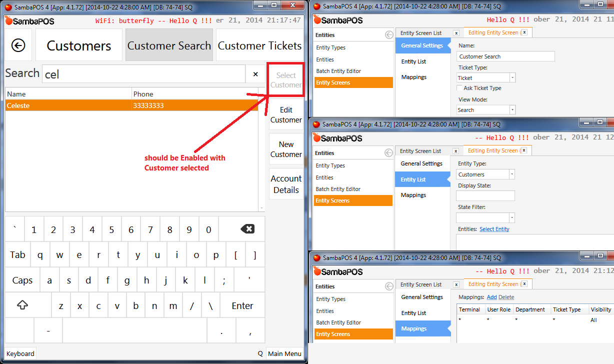Screen dimensions: 614x364
Task: Enable the Ask Ticket Type checkbox
Action: click(x=459, y=88)
